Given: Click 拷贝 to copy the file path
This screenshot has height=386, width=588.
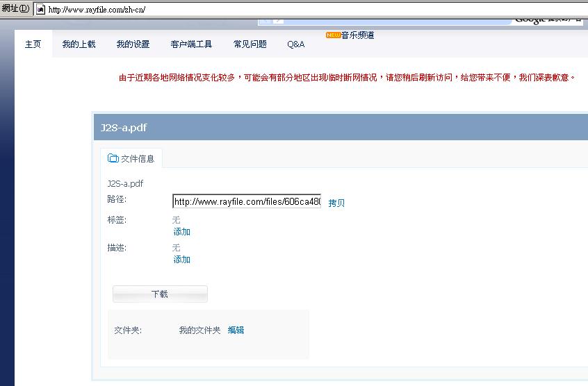Looking at the screenshot, I should pos(336,203).
